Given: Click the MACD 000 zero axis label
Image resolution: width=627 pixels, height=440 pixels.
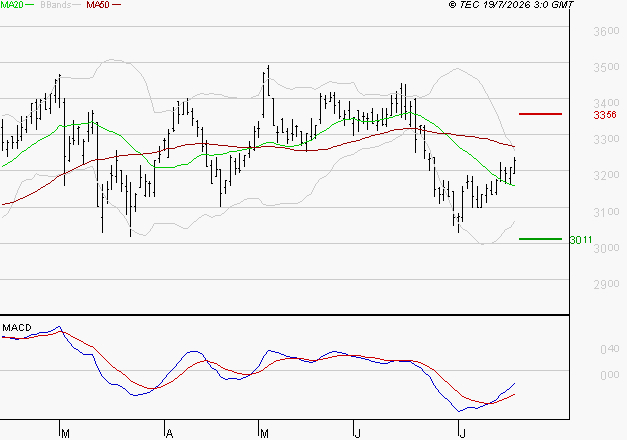Looking at the screenshot, I should [x=610, y=375].
